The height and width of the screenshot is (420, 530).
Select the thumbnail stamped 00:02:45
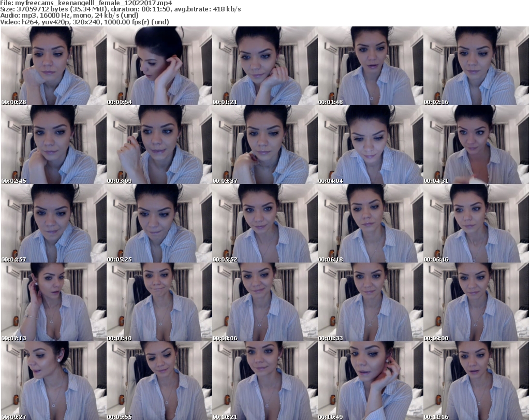54,144
